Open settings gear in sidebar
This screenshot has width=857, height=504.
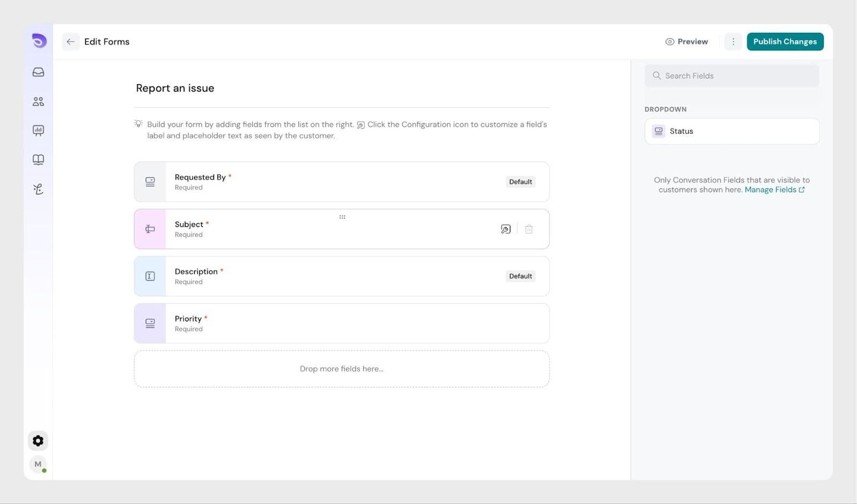(38, 441)
